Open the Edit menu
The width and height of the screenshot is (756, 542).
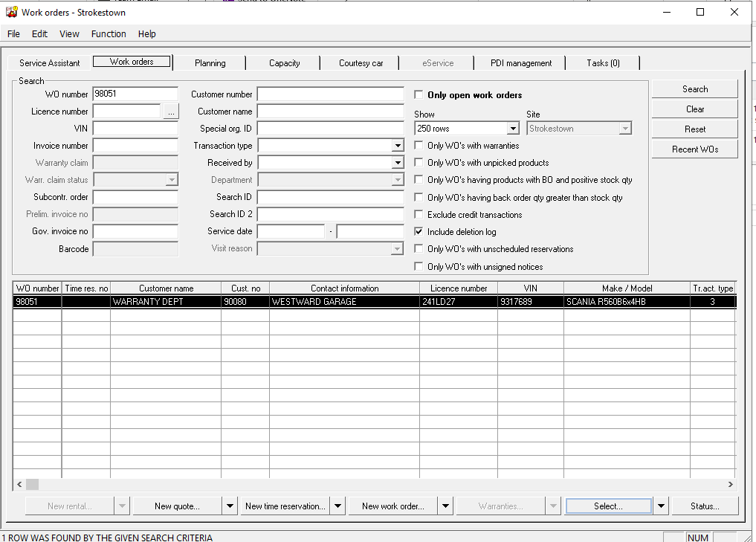coord(39,33)
